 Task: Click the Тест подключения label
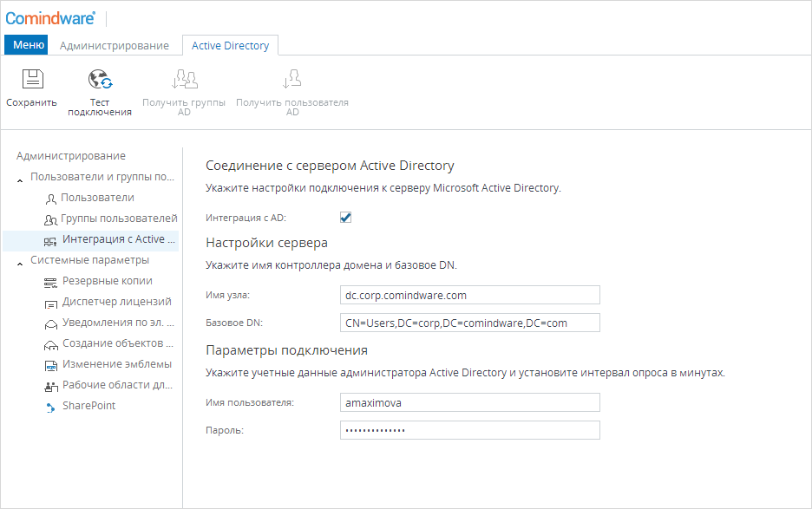coord(100,108)
